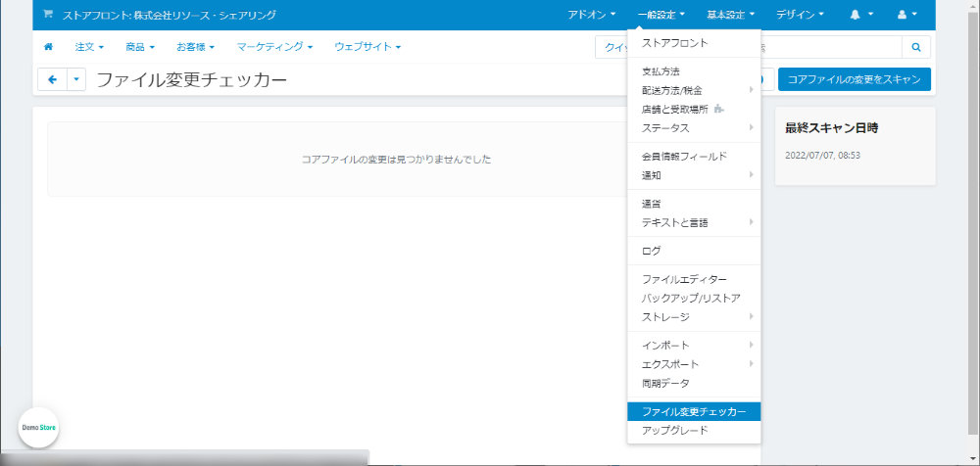Viewport: 980px width, 466px height.
Task: Open the notifications bell menu
Action: point(861,14)
